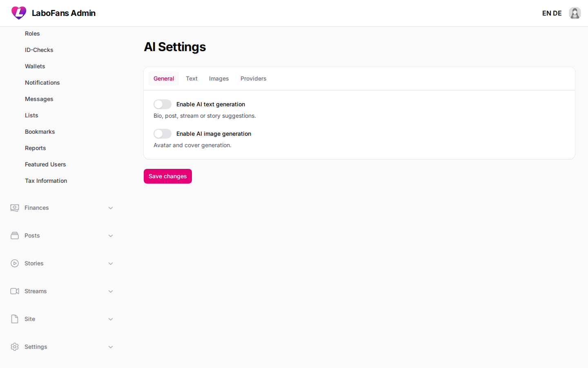
Task: Open Tax Information in the sidebar
Action: point(46,181)
